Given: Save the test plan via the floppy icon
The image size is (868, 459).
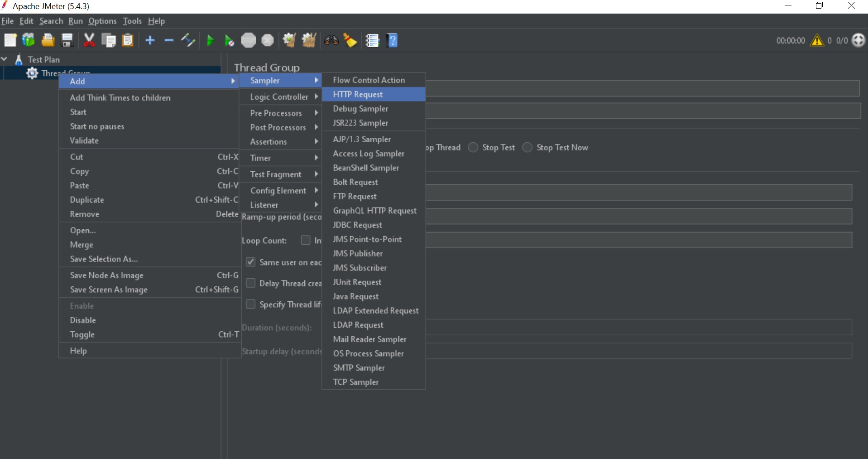Looking at the screenshot, I should coord(67,40).
